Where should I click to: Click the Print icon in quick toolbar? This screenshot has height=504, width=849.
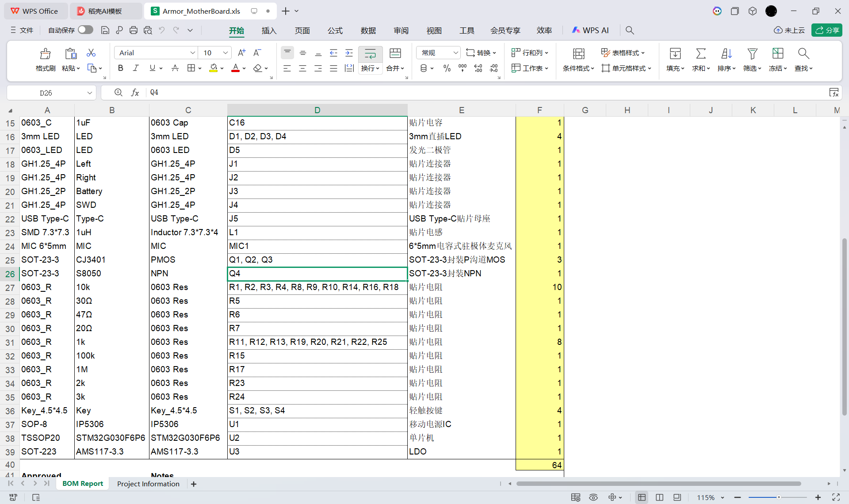pyautogui.click(x=134, y=30)
